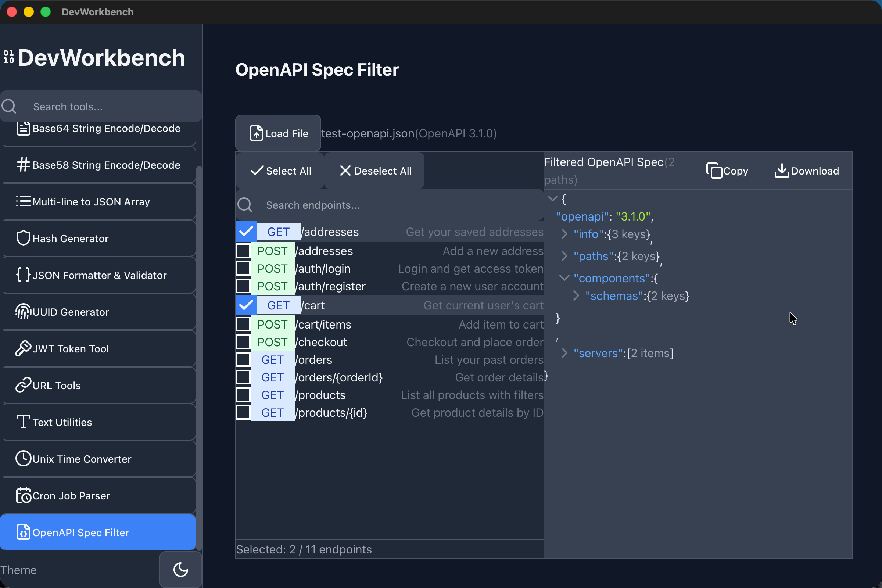Click the Load File upload icon
Screen dimensions: 882x588
point(256,133)
